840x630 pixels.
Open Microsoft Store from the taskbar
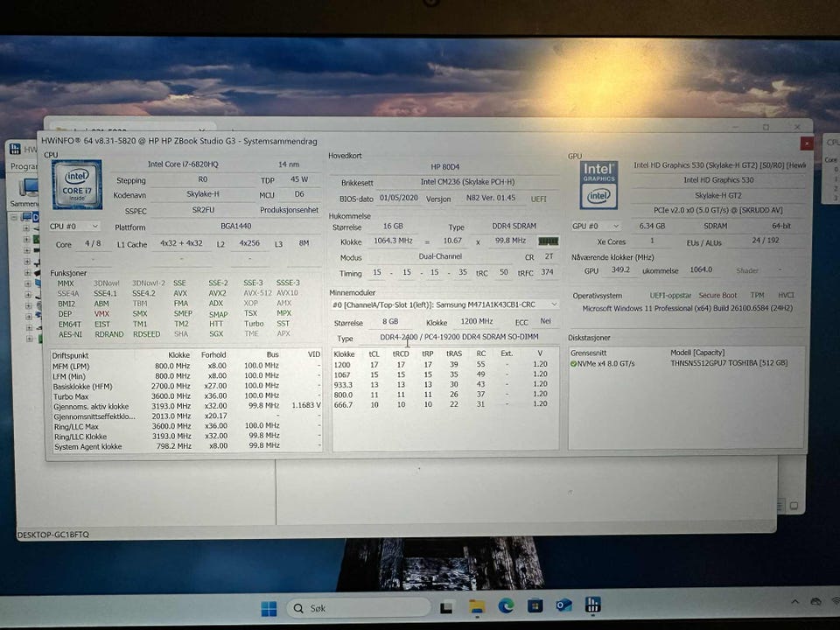coord(535,605)
